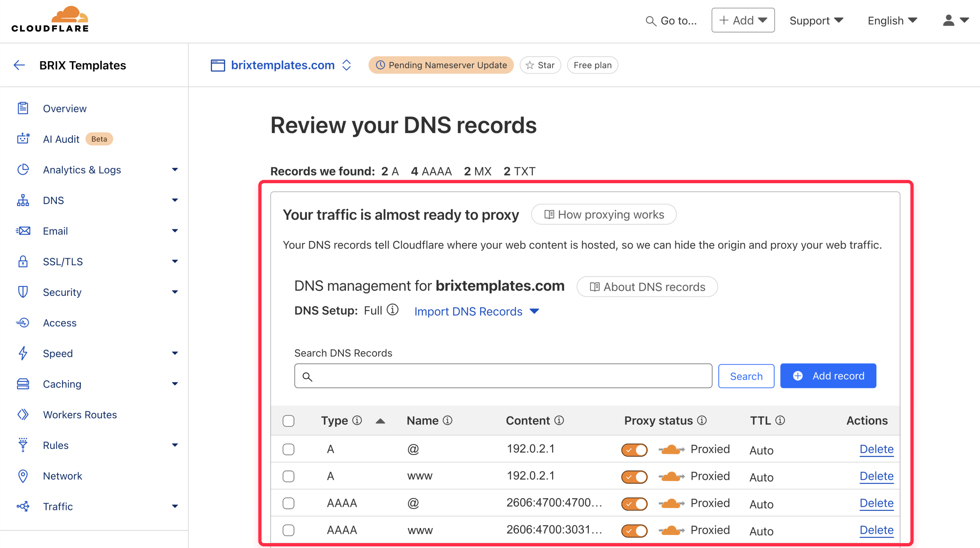Click the Search button

pos(746,376)
